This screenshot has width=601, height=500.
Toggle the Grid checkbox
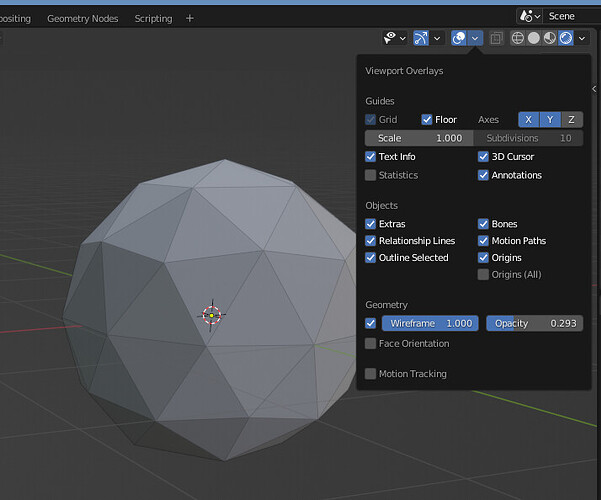coord(370,120)
